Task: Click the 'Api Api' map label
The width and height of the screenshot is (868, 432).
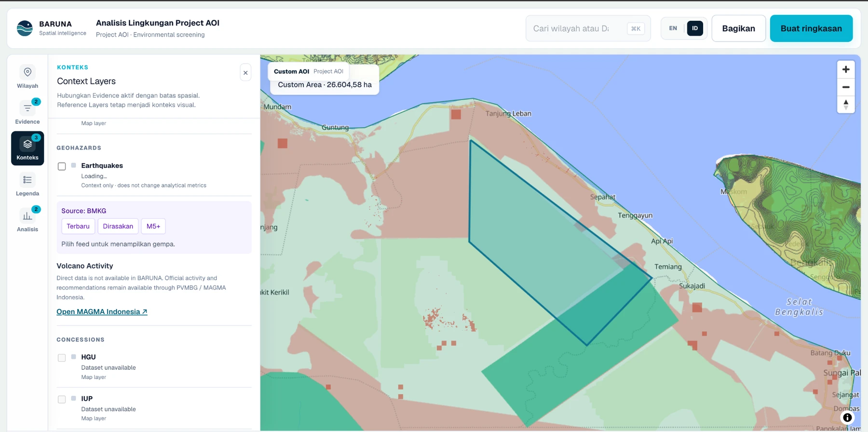Action: [x=662, y=241]
